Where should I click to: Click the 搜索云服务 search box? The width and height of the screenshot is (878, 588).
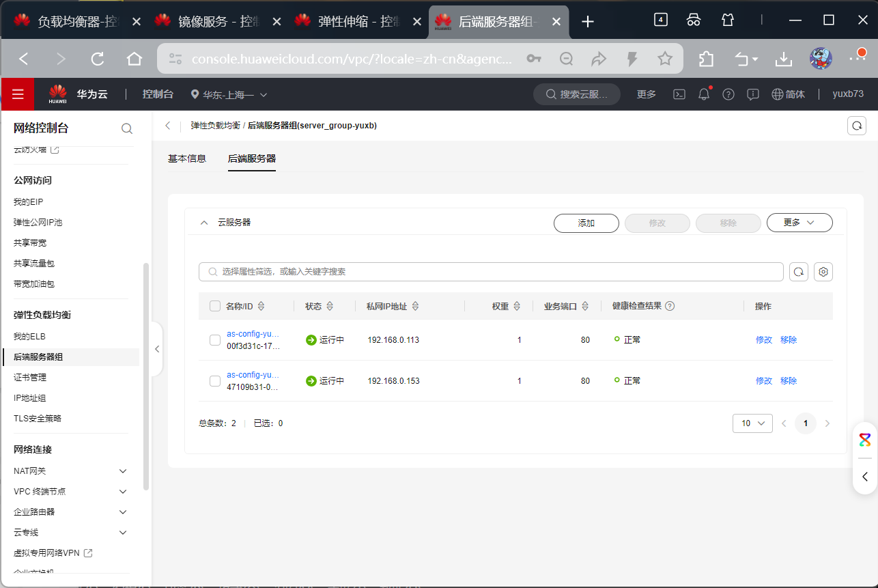577,94
